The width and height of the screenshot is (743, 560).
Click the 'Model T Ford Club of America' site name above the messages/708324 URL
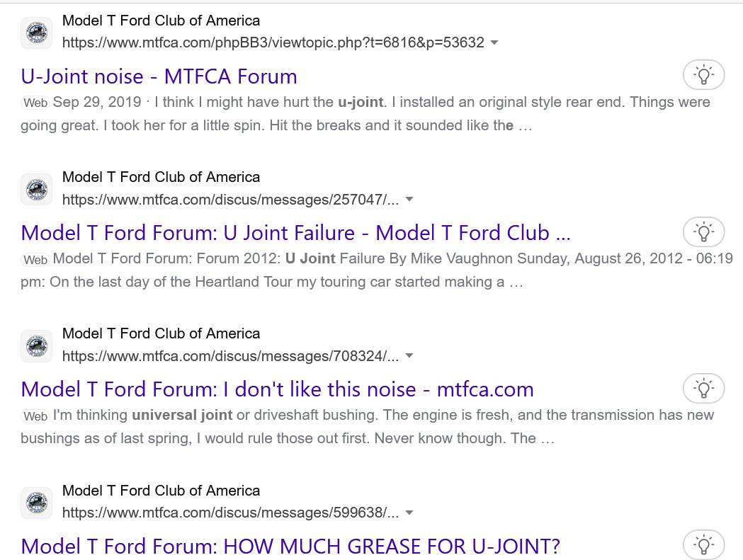[x=161, y=333]
